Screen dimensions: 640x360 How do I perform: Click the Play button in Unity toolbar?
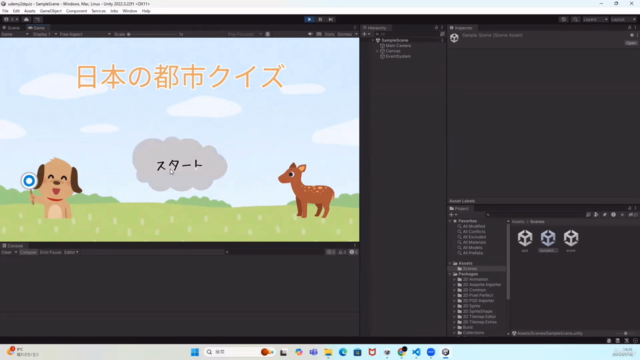click(309, 19)
